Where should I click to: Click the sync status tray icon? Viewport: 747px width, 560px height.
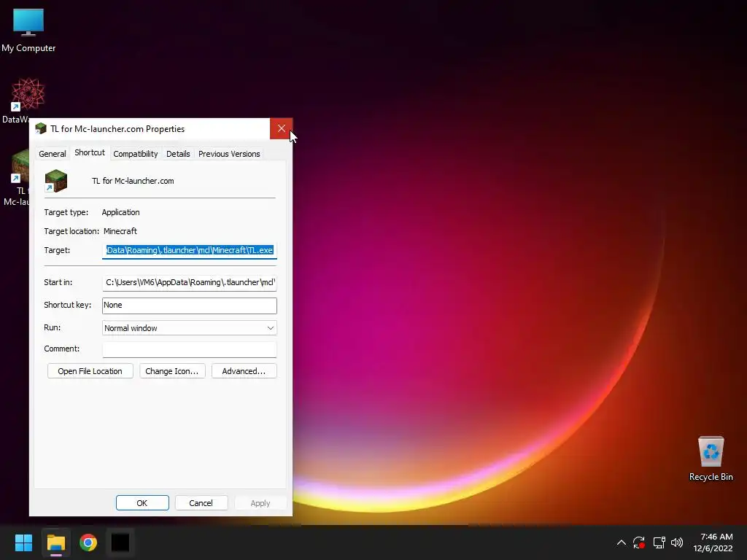(x=639, y=542)
